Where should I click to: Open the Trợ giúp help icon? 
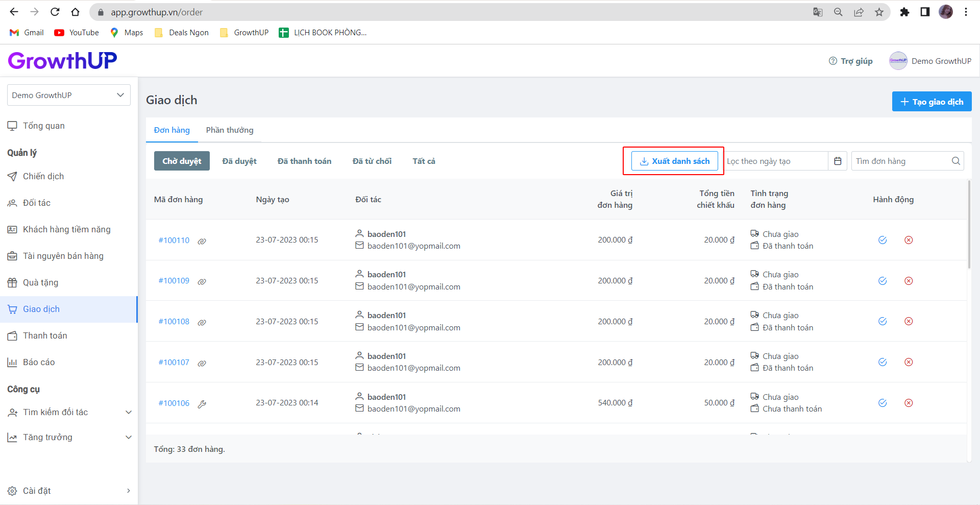[x=833, y=61]
